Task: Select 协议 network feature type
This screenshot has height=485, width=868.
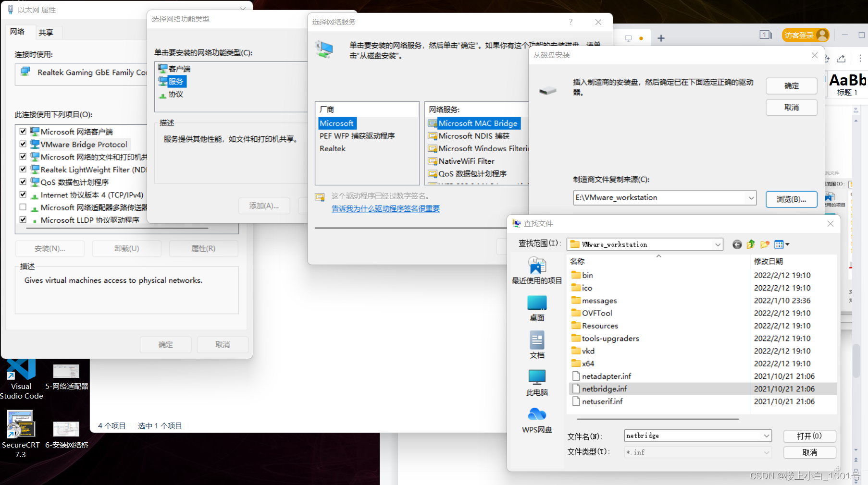Action: pos(171,94)
